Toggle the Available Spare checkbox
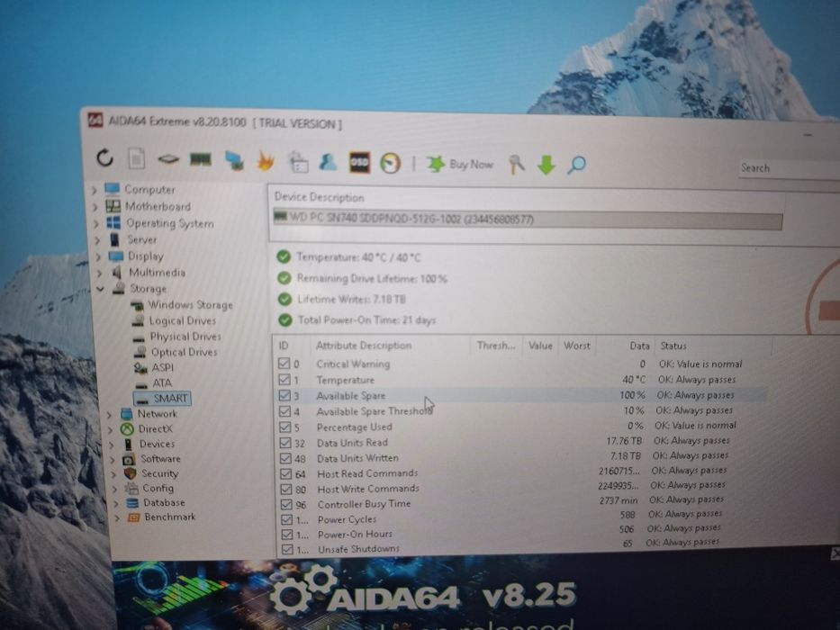The image size is (840, 630). [x=285, y=395]
